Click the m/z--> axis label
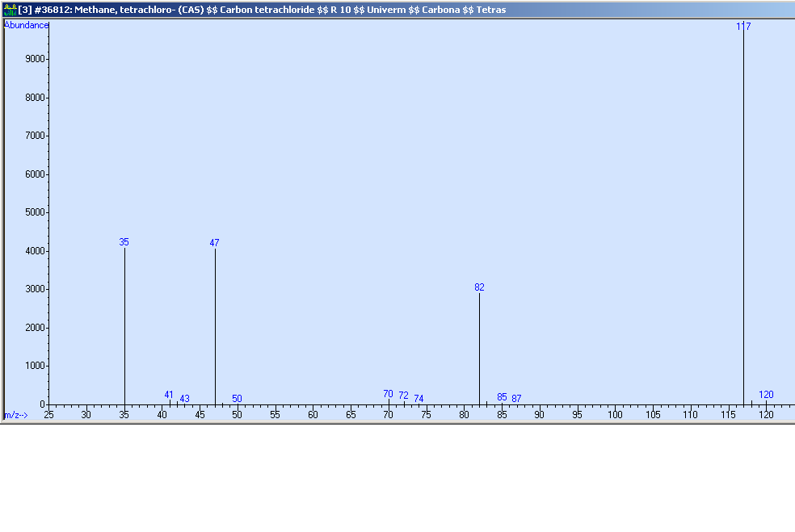 (x=16, y=416)
